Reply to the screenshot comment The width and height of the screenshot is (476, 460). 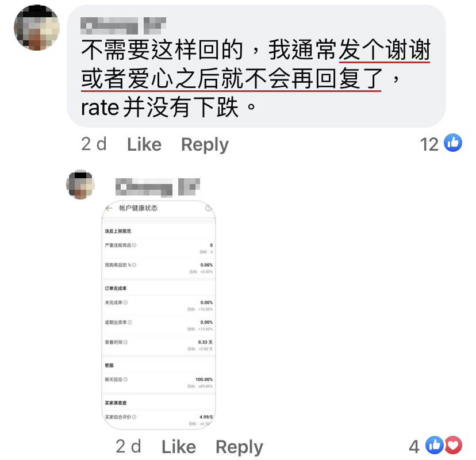tap(239, 447)
